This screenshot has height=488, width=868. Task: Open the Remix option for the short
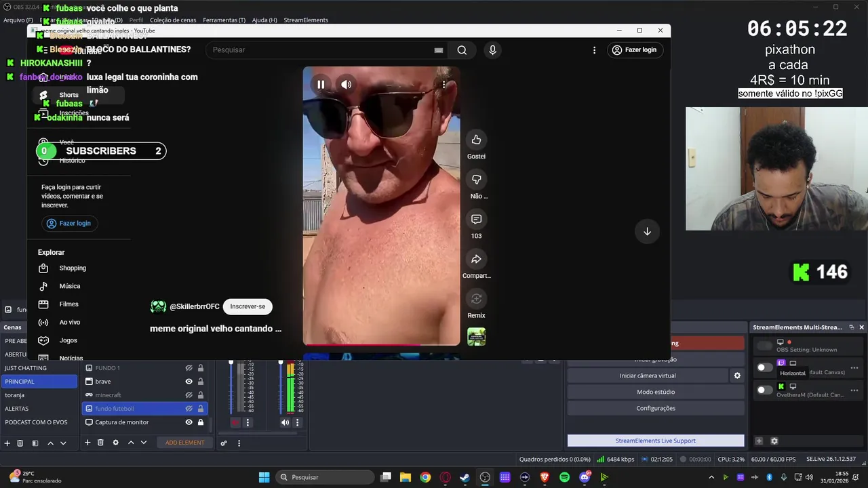476,299
